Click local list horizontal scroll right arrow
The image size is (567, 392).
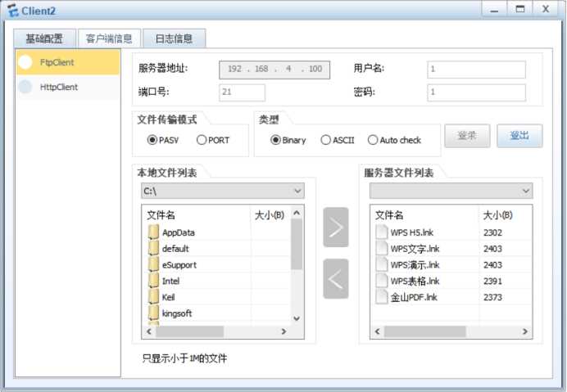tap(283, 331)
